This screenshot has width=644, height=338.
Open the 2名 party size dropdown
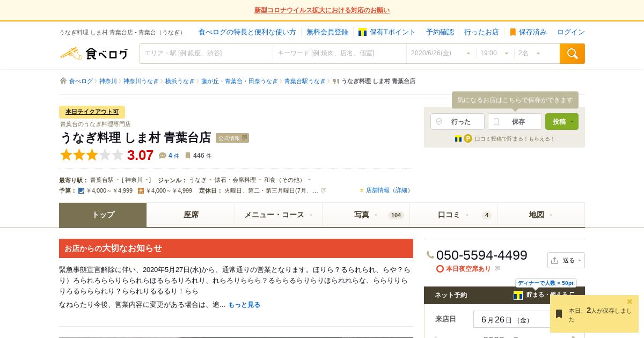point(530,54)
